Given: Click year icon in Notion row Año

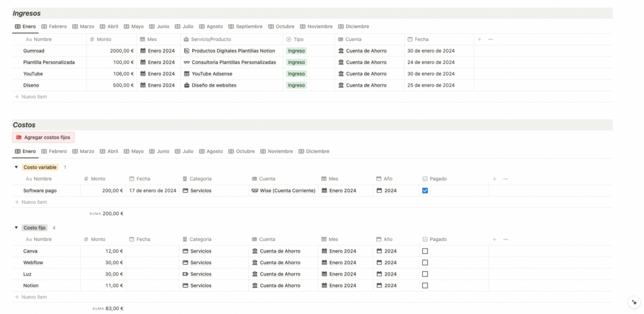Looking at the screenshot, I should (x=379, y=286).
